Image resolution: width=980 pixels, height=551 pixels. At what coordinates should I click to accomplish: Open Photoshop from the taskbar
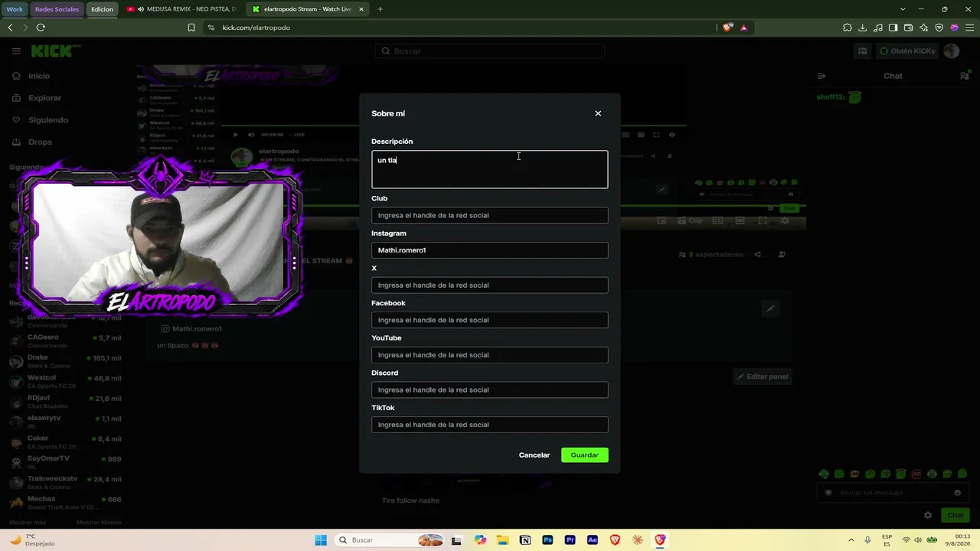point(547,540)
